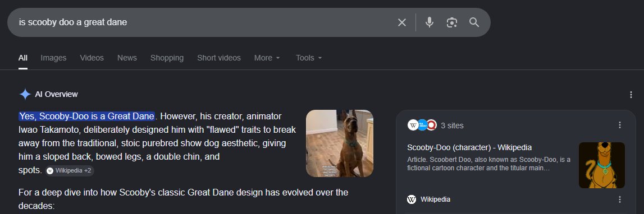Click highlighted text 'Yes, Scooby-Doo is a Great Dane'

point(86,117)
